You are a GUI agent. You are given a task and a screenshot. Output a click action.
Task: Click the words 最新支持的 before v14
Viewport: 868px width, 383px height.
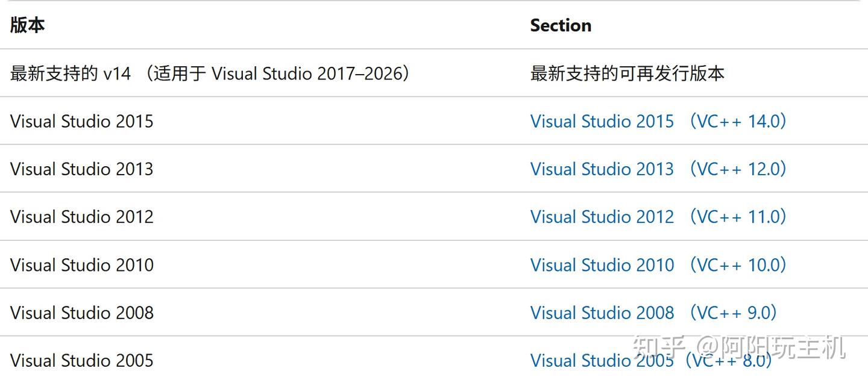coord(54,73)
